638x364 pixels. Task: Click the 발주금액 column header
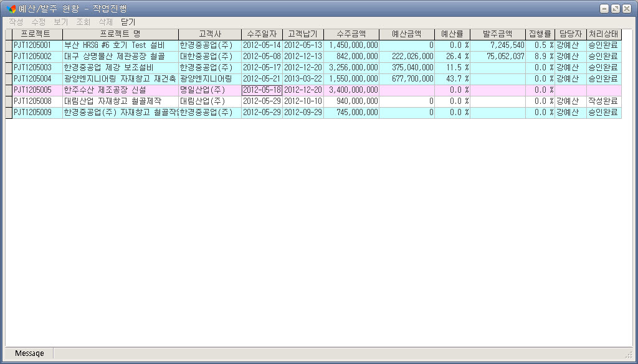coord(498,34)
